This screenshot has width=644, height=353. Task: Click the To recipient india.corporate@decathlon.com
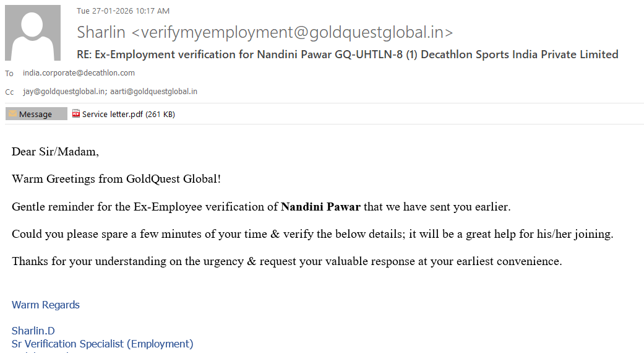tap(79, 73)
